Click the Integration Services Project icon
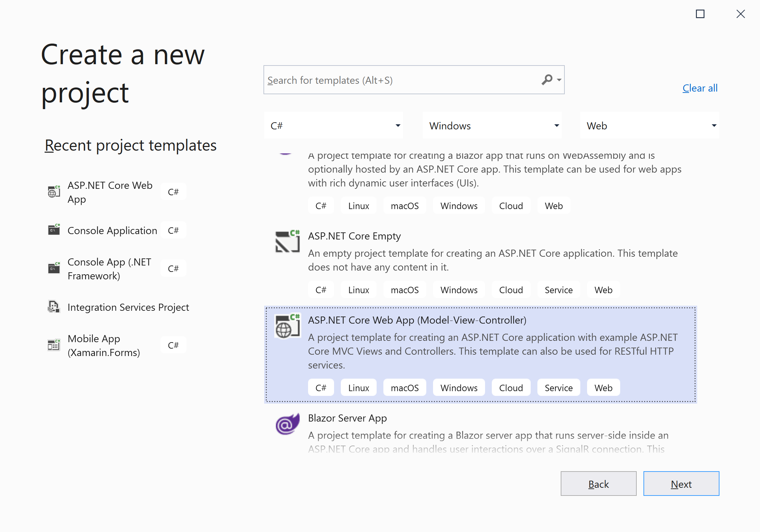 point(54,307)
